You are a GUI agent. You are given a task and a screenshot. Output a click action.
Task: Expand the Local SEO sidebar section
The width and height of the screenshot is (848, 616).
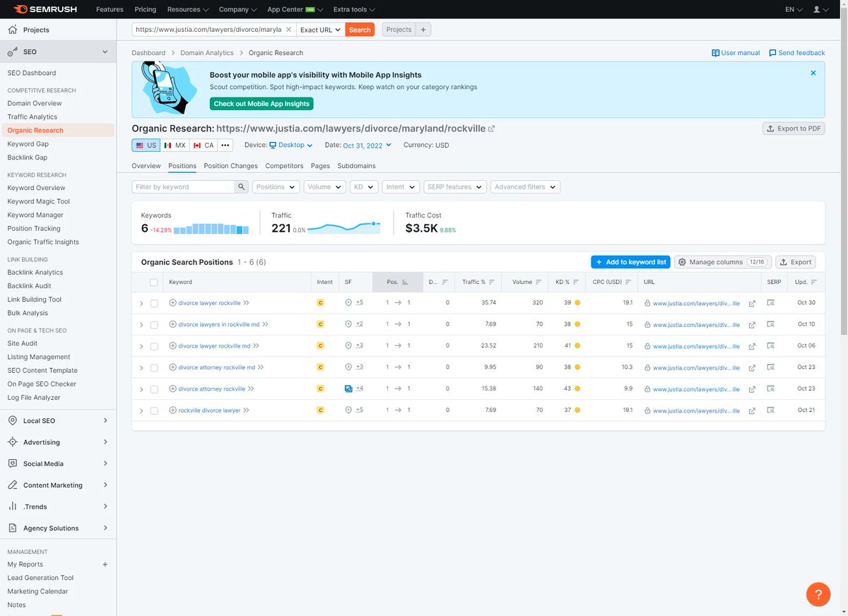58,420
